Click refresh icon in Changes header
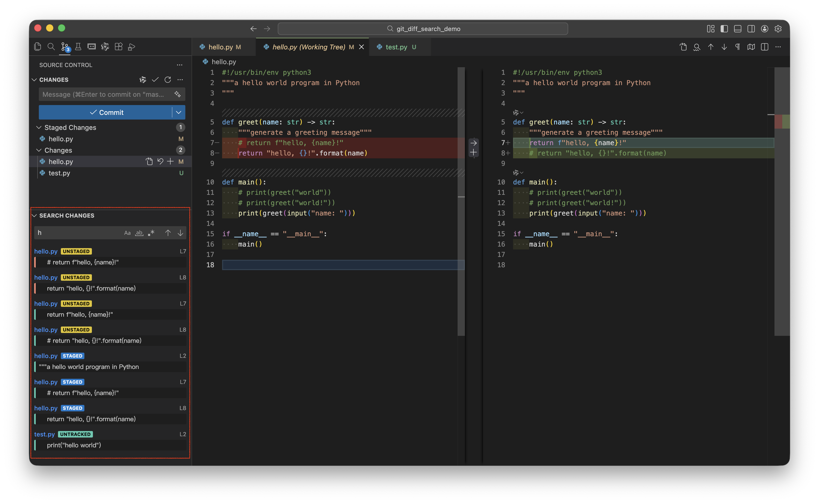The image size is (819, 504). 168,80
